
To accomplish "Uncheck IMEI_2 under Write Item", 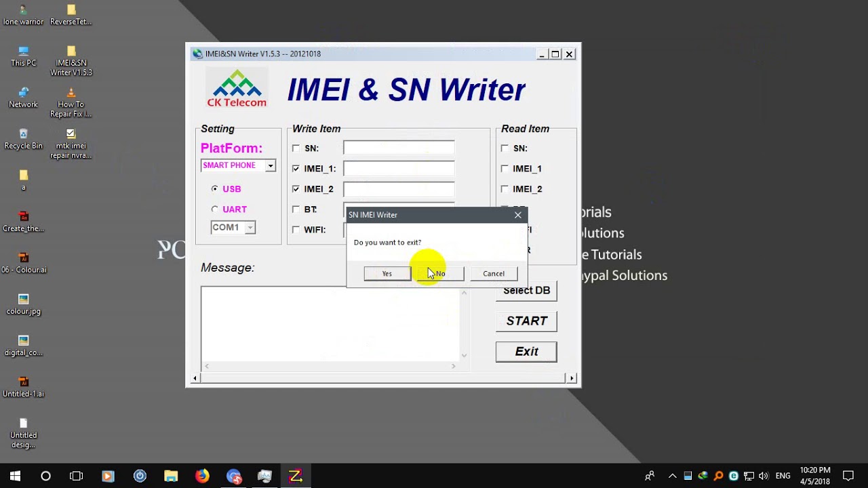I will pyautogui.click(x=296, y=189).
